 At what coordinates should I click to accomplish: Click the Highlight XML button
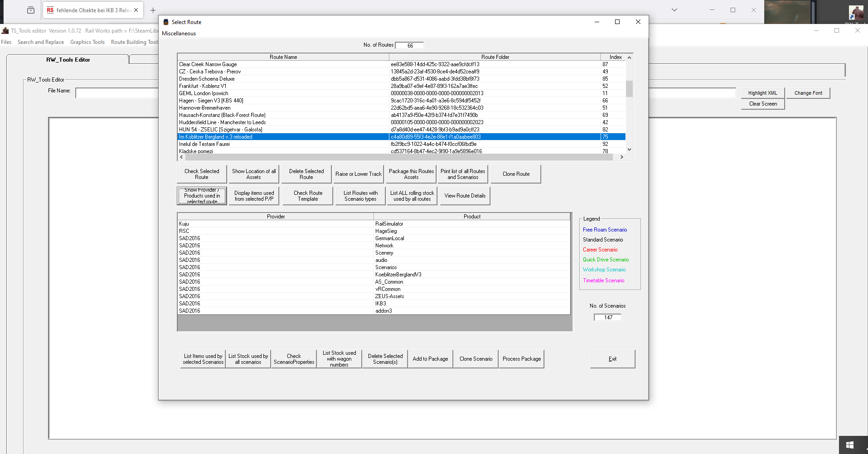point(762,93)
